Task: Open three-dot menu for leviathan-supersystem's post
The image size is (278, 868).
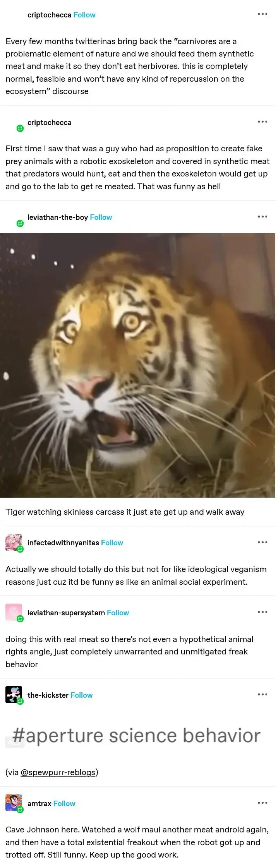Action: point(263,612)
